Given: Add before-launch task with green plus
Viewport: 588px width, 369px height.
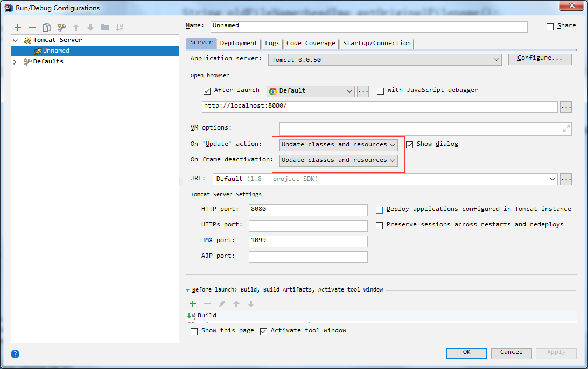Looking at the screenshot, I should click(x=193, y=304).
